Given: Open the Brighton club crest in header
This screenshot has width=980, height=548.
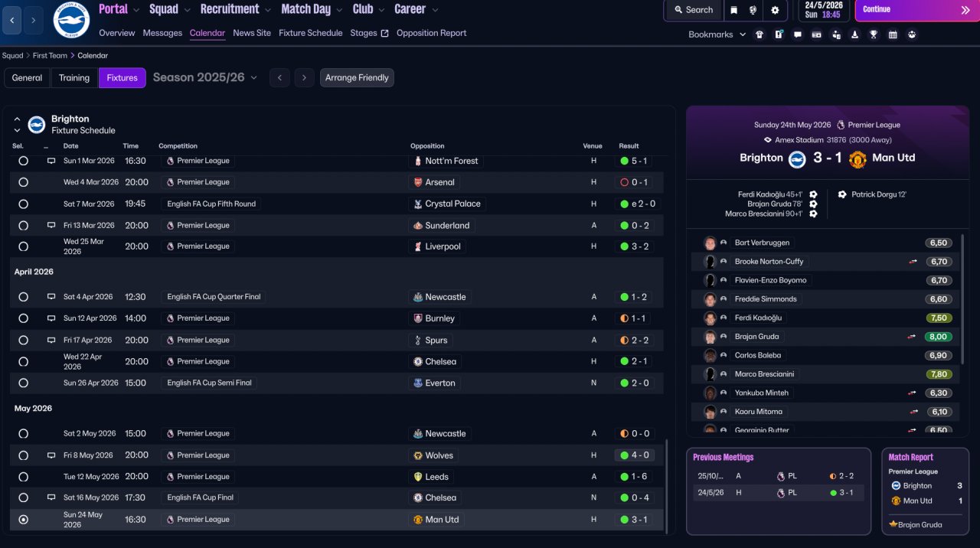Looking at the screenshot, I should (x=71, y=21).
